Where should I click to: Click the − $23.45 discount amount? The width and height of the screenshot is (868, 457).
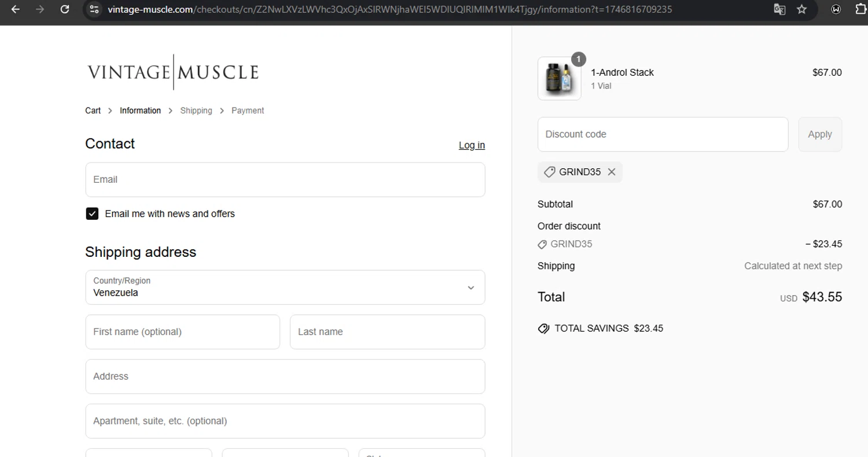tap(823, 244)
